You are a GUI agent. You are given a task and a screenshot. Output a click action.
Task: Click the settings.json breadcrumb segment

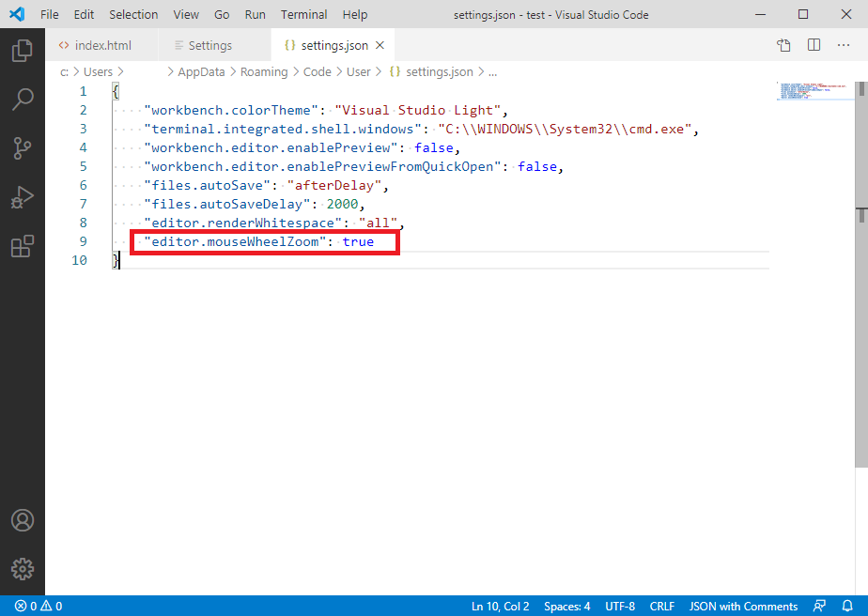432,72
